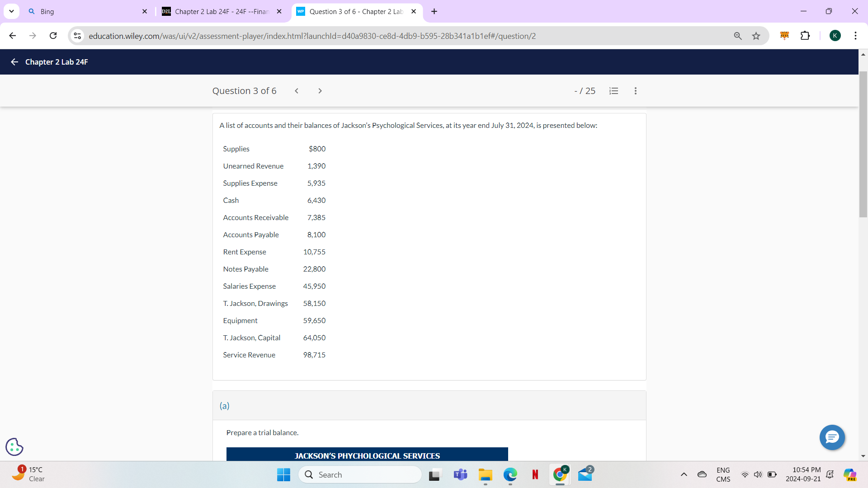Open the cookie preferences icon
The height and width of the screenshot is (488, 868).
[x=14, y=447]
